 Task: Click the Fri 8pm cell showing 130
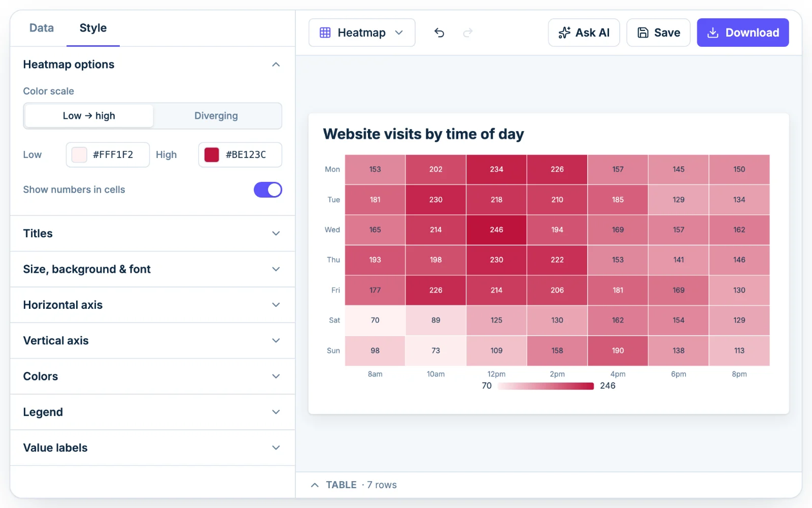(739, 290)
